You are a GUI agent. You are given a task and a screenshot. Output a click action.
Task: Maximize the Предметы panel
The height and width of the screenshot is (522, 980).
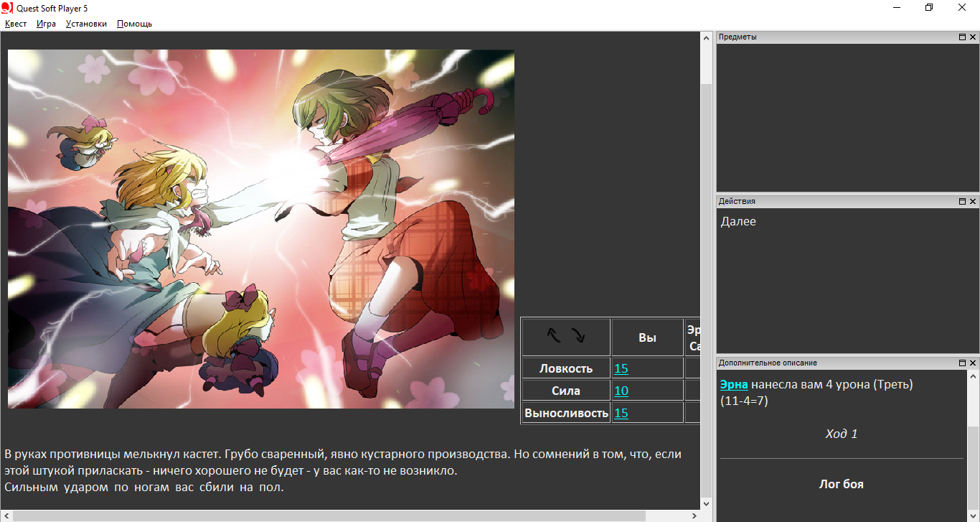(962, 37)
